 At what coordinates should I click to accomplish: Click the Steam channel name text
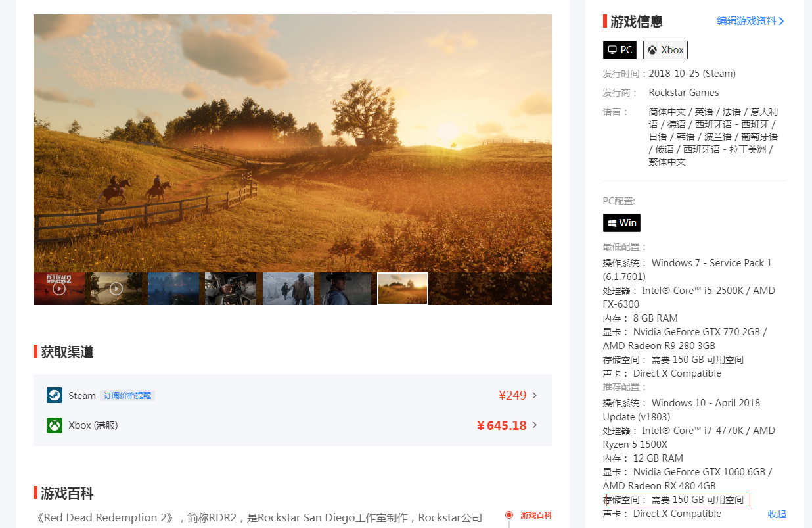pyautogui.click(x=82, y=396)
